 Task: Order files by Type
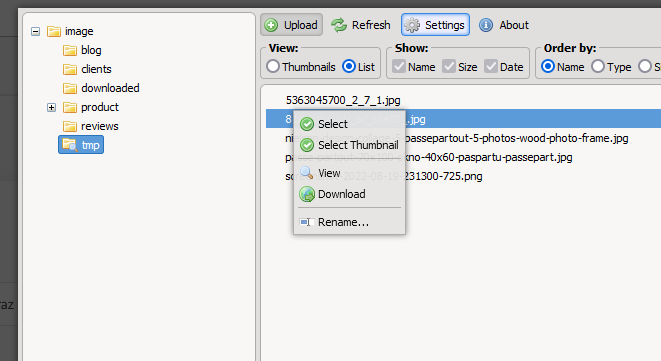[x=598, y=66]
